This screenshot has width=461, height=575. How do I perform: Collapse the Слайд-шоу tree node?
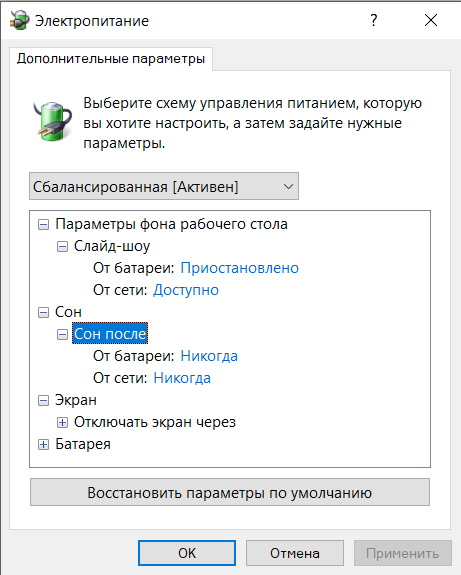(62, 246)
